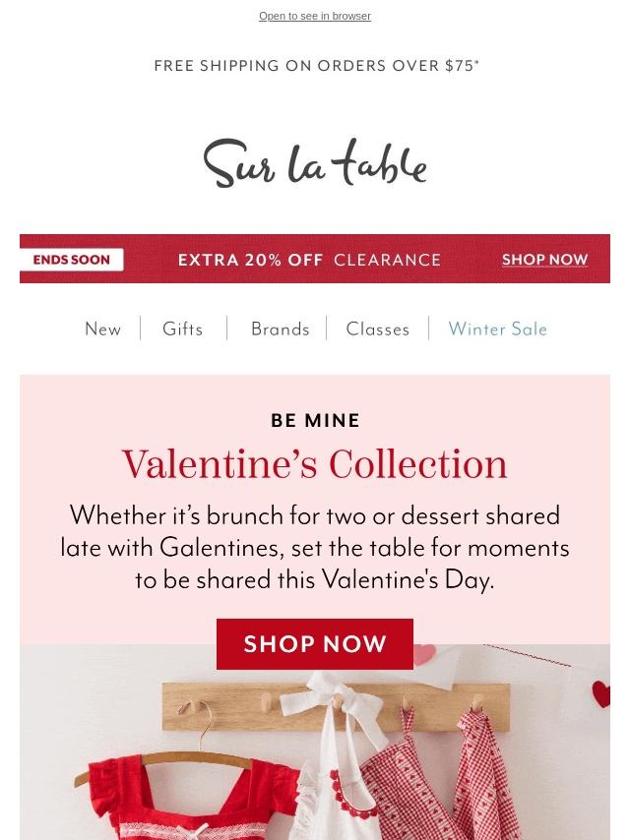Open the Extra 20% Off Clearance banner
This screenshot has width=630, height=840.
click(309, 260)
